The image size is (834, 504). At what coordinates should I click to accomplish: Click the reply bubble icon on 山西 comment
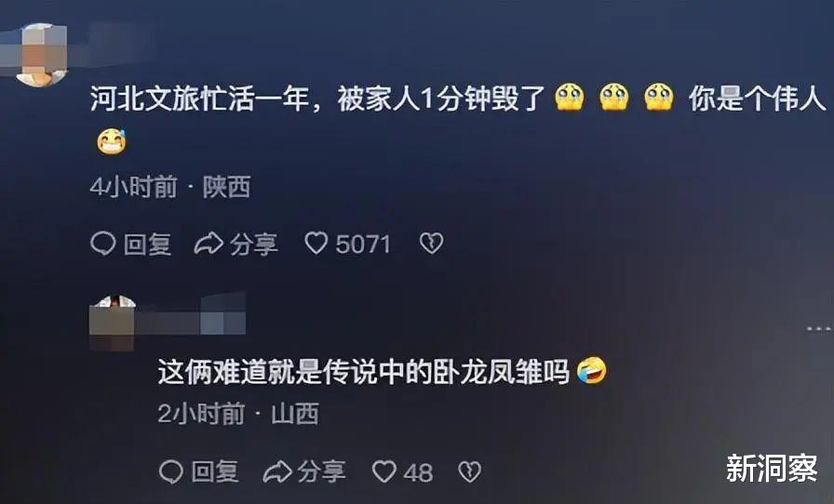[171, 471]
